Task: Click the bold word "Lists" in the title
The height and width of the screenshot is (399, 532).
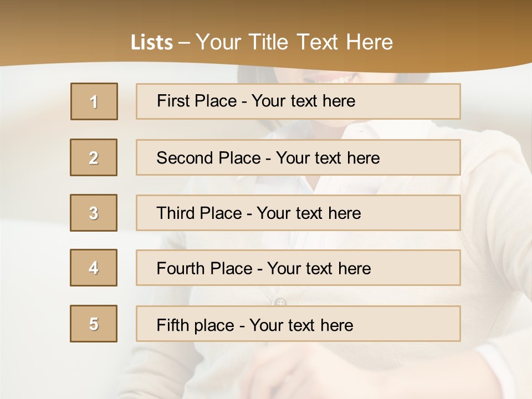Action: 151,42
